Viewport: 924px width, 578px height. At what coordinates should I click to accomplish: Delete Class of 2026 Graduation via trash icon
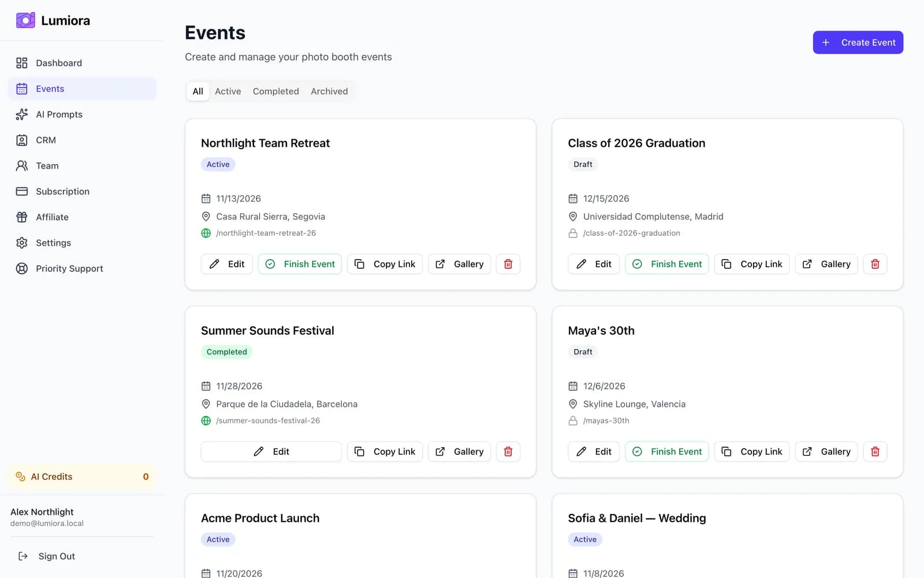click(x=875, y=264)
